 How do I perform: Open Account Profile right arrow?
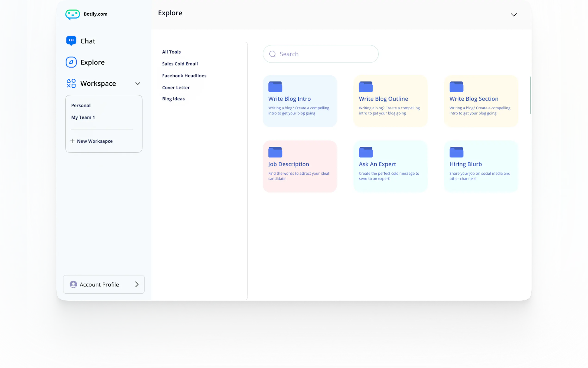pyautogui.click(x=137, y=284)
